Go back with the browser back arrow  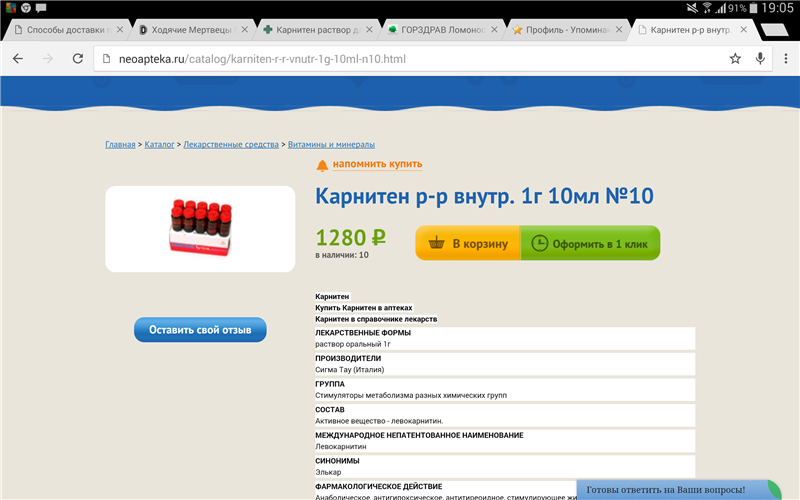18,59
